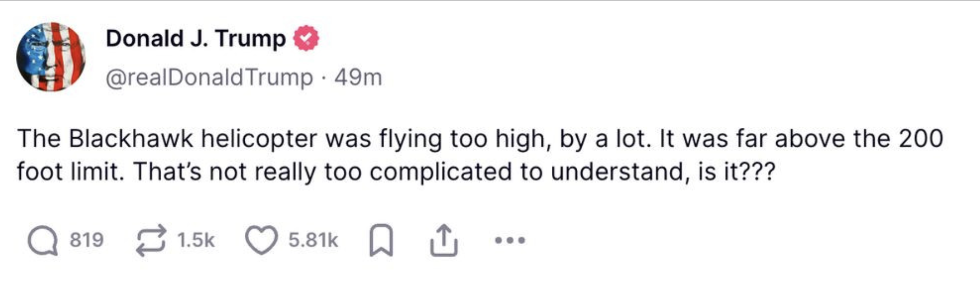Click the ReTruth repost arrows icon

[151, 241]
